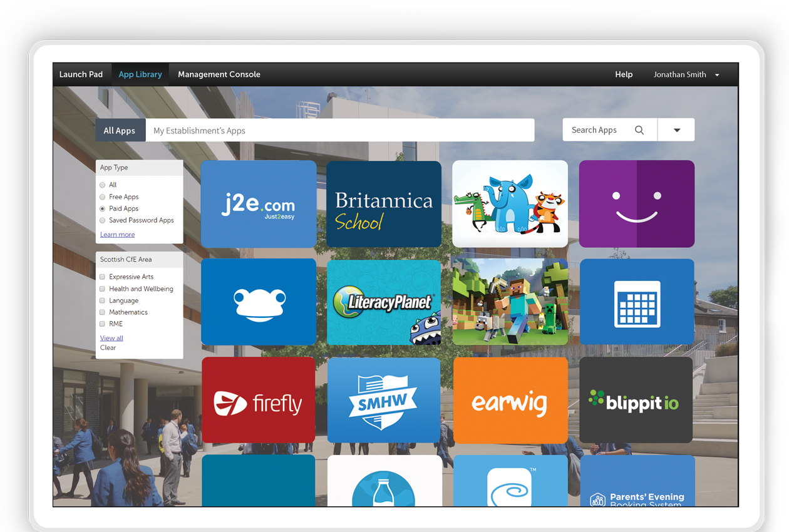The width and height of the screenshot is (789, 532).
Task: Open the LiteracyPlanet app tile
Action: coord(384,302)
